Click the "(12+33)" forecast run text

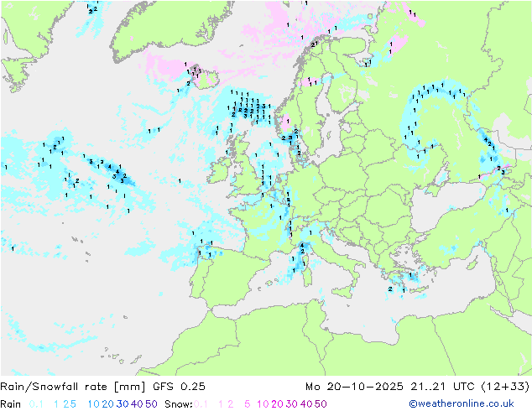[505, 387]
